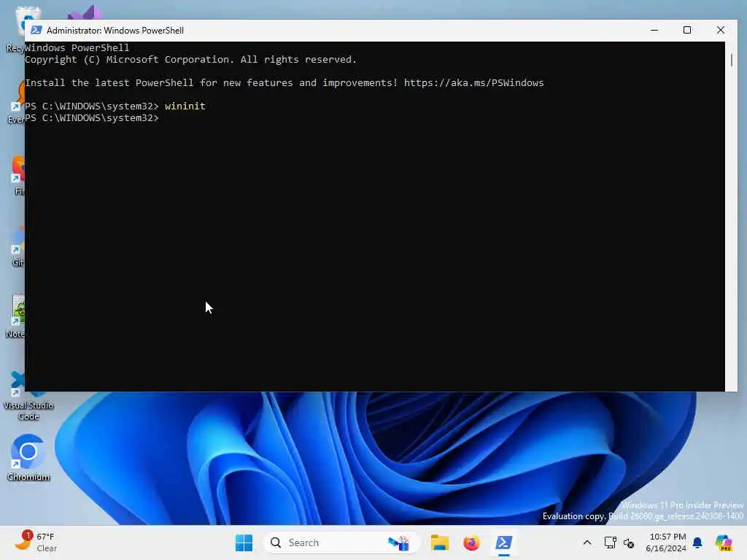Click the 'Copyright (C) Microsoft Corporation' line
Screen dimensions: 747x560
pos(190,60)
